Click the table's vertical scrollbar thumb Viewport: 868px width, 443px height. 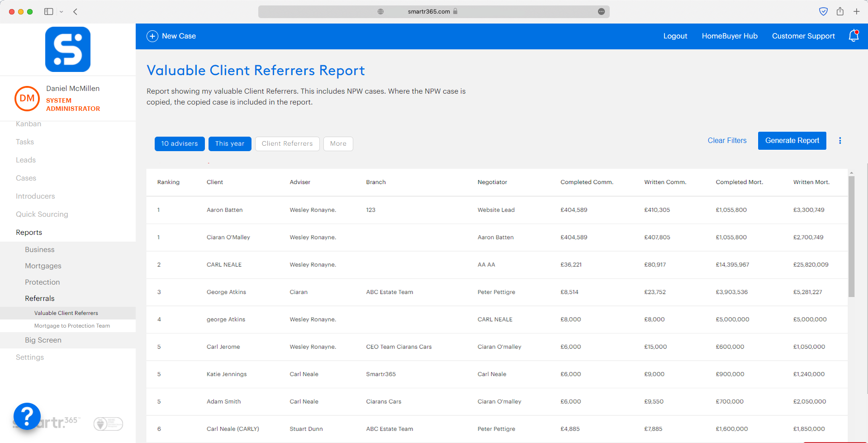coord(851,237)
